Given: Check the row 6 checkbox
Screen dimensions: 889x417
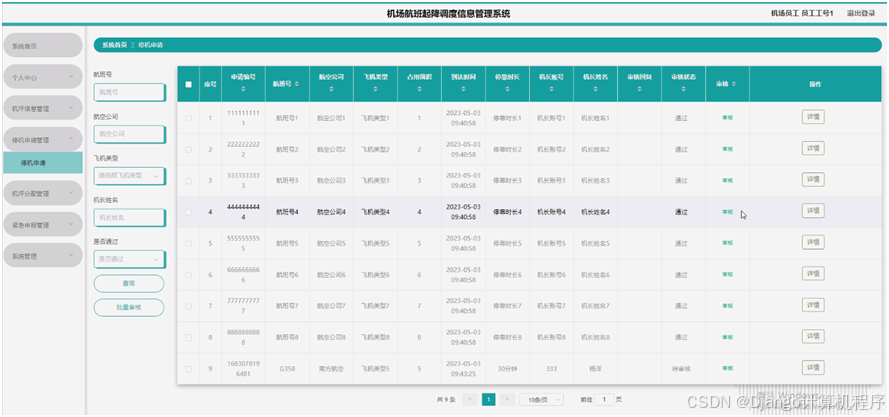Looking at the screenshot, I should coord(188,275).
